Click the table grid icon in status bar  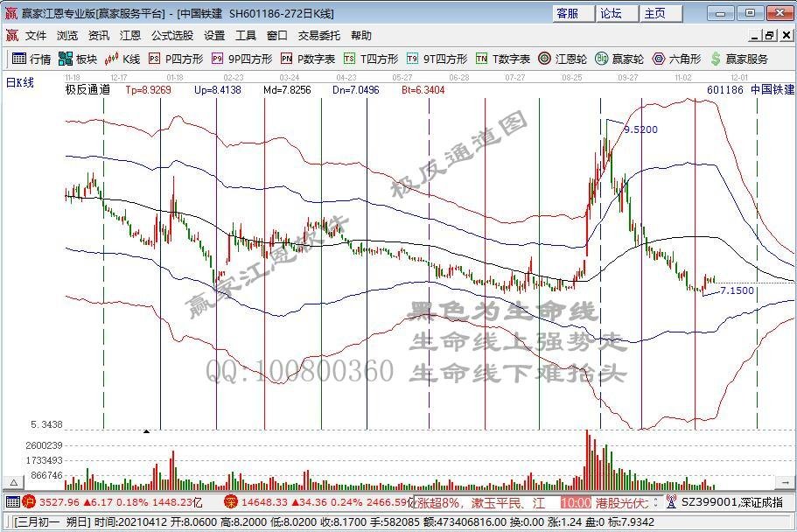tap(12, 502)
